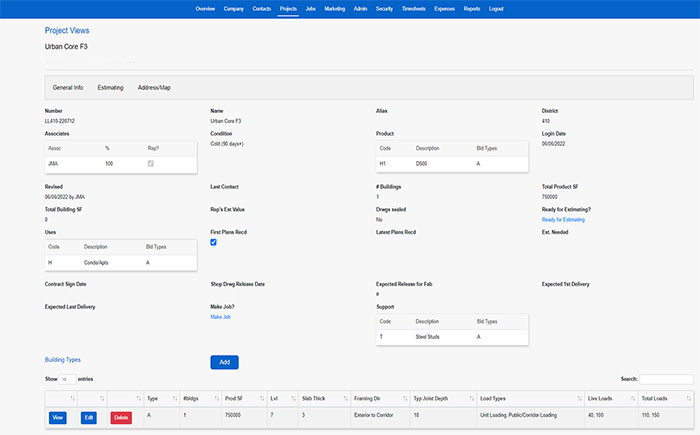Screen dimensions: 700x435
Task: Go to Timesheets in the navbar
Action: 414,8
